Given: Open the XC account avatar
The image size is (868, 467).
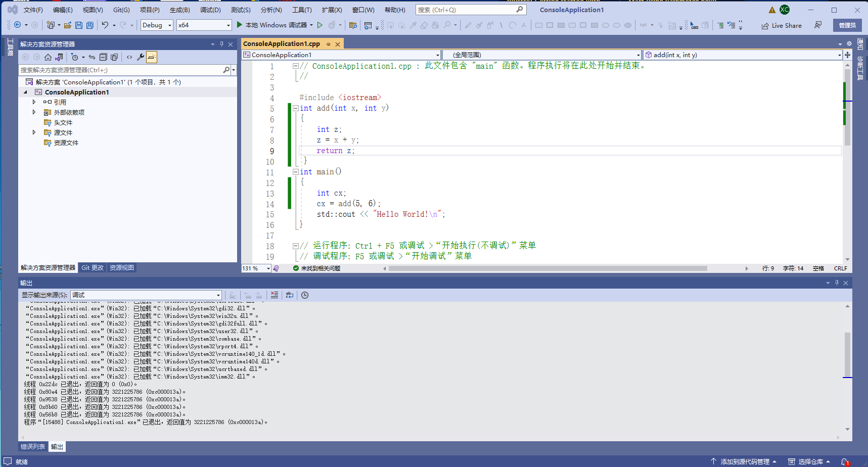Looking at the screenshot, I should tap(784, 10).
